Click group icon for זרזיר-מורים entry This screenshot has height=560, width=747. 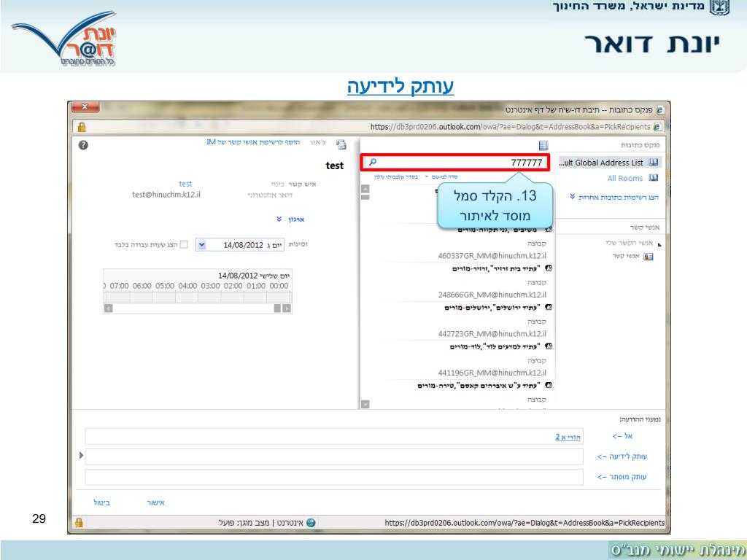(549, 268)
